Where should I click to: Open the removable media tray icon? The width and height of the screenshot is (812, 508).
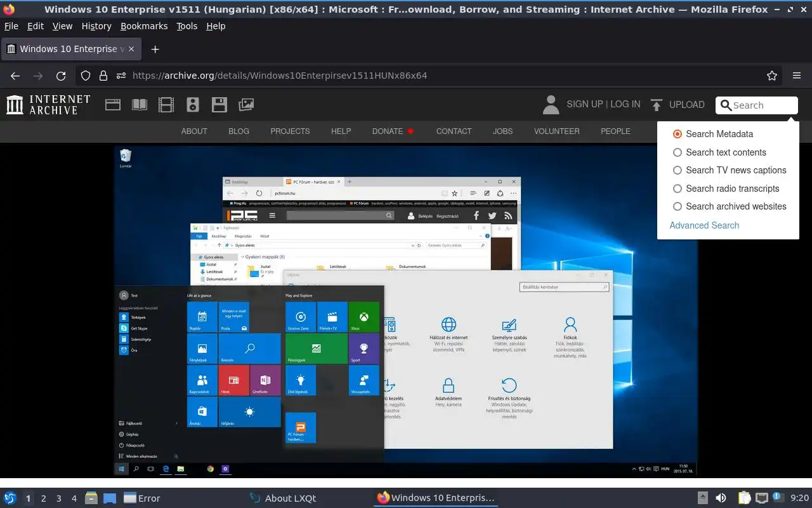click(703, 498)
